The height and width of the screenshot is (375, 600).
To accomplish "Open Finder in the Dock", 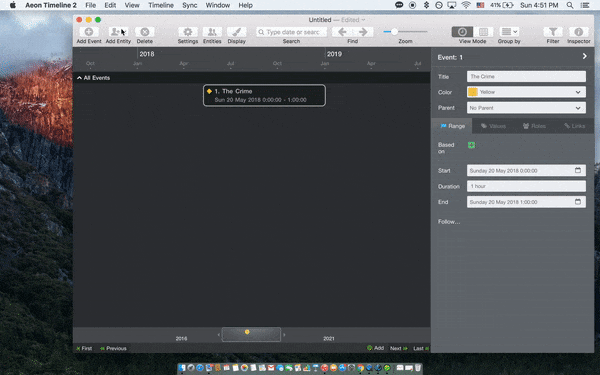I will pos(182,368).
